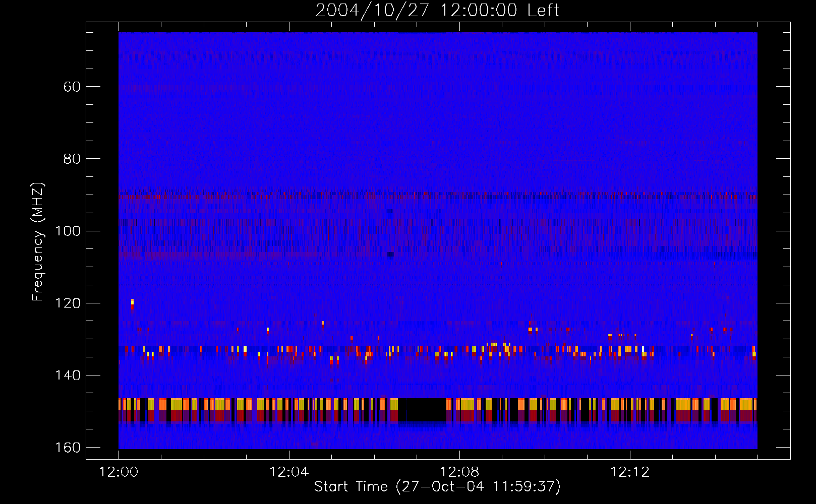Click the 140 MHz frequency tick label
Image resolution: width=816 pixels, height=504 pixels.
pyautogui.click(x=68, y=375)
